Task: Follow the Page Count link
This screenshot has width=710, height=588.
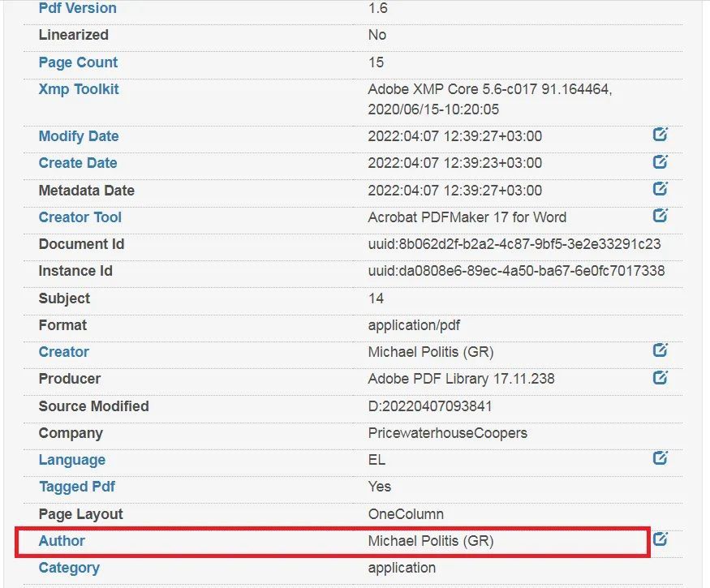Action: click(78, 62)
